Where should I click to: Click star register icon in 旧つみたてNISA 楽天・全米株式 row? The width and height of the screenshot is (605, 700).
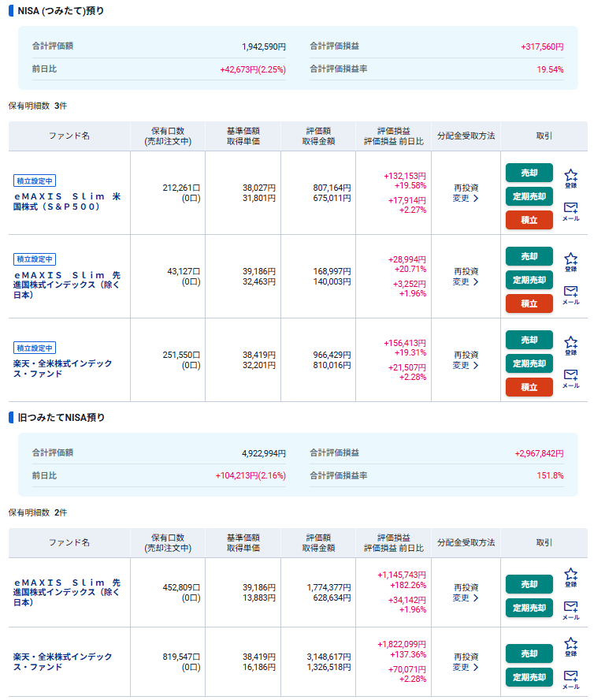(x=571, y=647)
